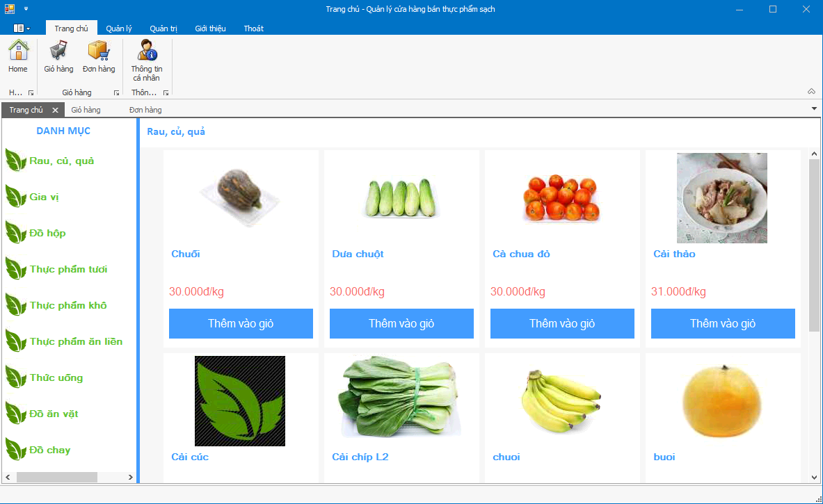Select category Đồ ăn vặt
This screenshot has width=823, height=504.
pyautogui.click(x=54, y=414)
